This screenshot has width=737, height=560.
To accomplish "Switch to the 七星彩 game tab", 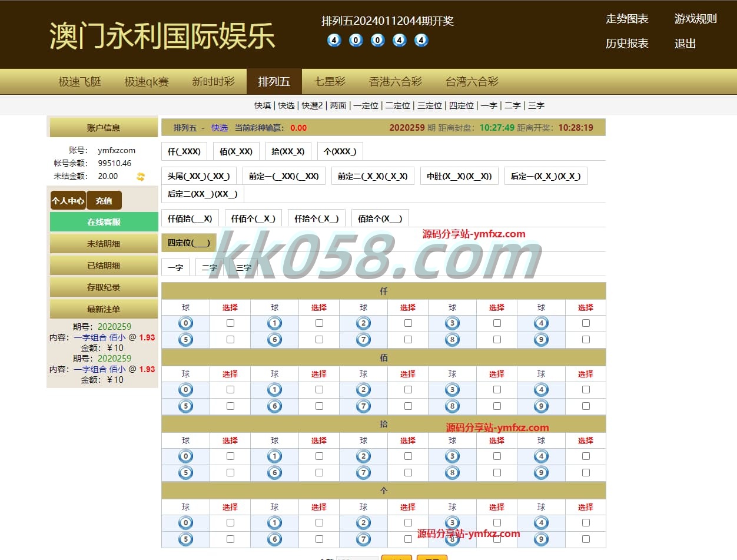I will pyautogui.click(x=329, y=82).
